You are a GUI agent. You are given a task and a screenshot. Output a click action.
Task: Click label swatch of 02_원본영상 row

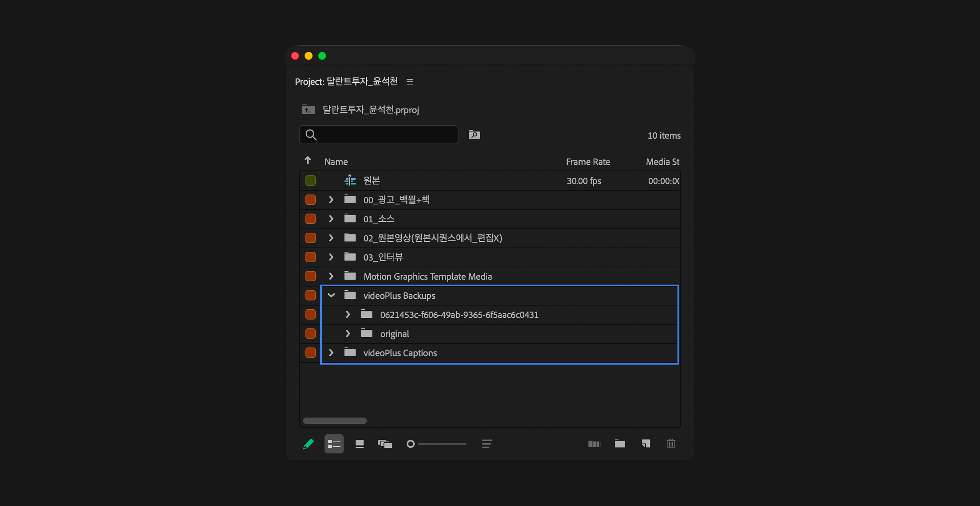(x=310, y=238)
